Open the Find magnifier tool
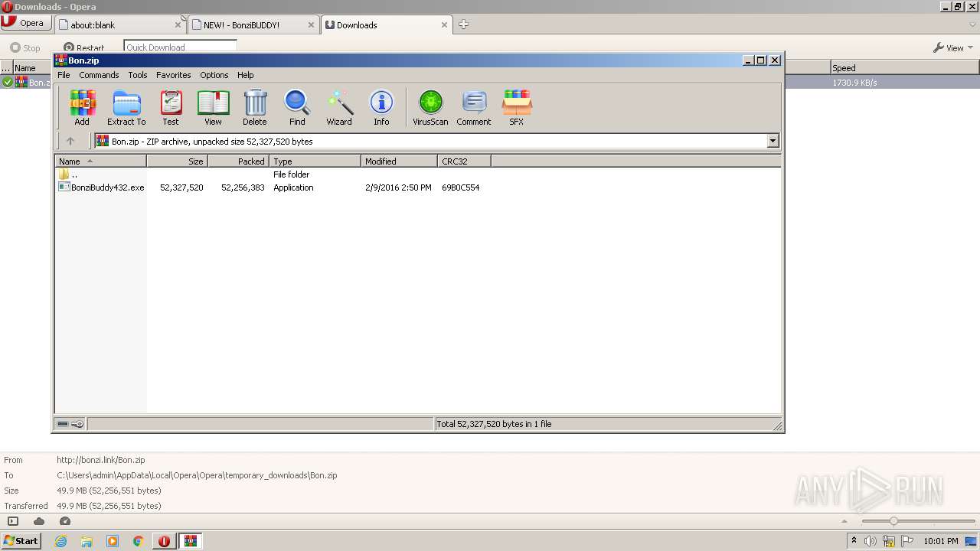 pyautogui.click(x=297, y=108)
